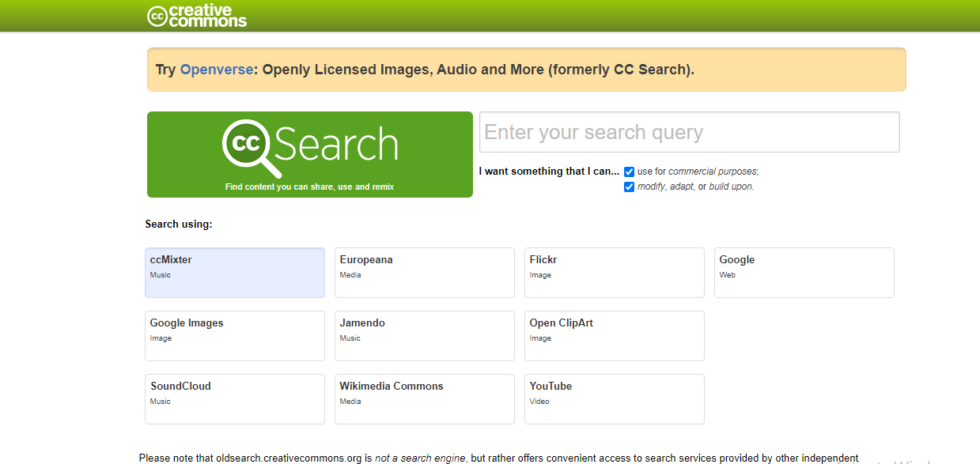Click the CC Search magnifier banner
Screen dimensions: 980x464
(x=310, y=154)
